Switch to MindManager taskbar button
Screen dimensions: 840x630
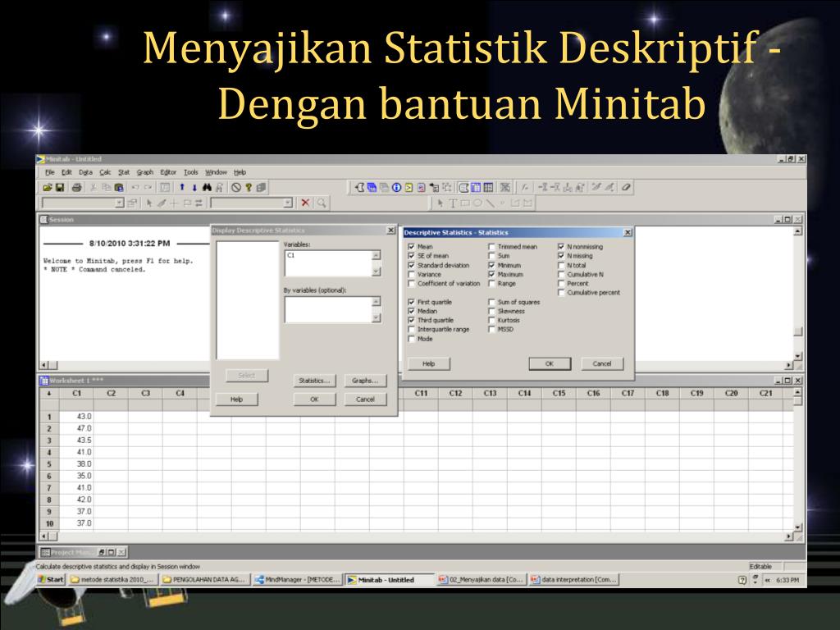pyautogui.click(x=297, y=580)
